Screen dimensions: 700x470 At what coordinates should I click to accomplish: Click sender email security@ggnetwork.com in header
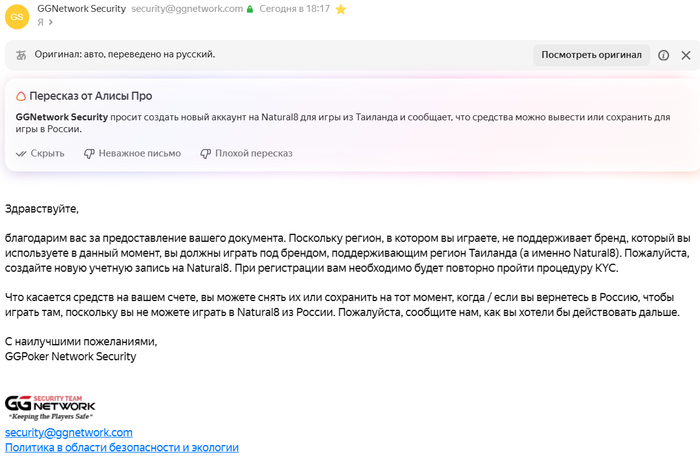(187, 9)
